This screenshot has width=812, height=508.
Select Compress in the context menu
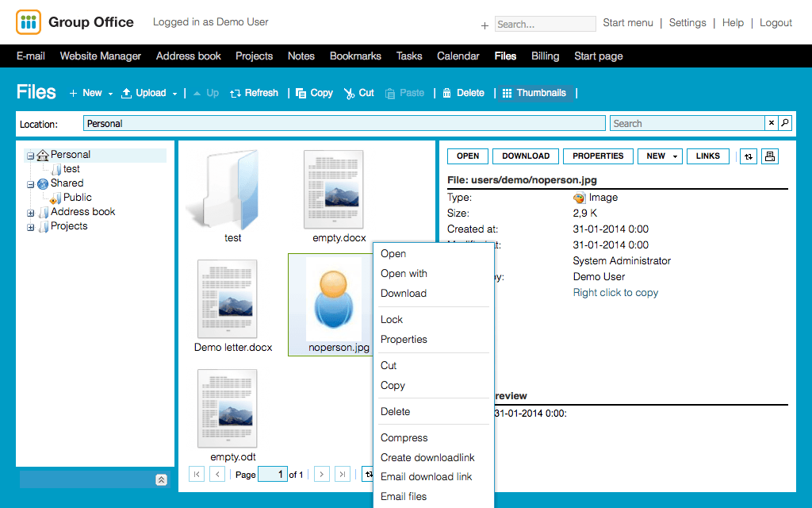(404, 438)
